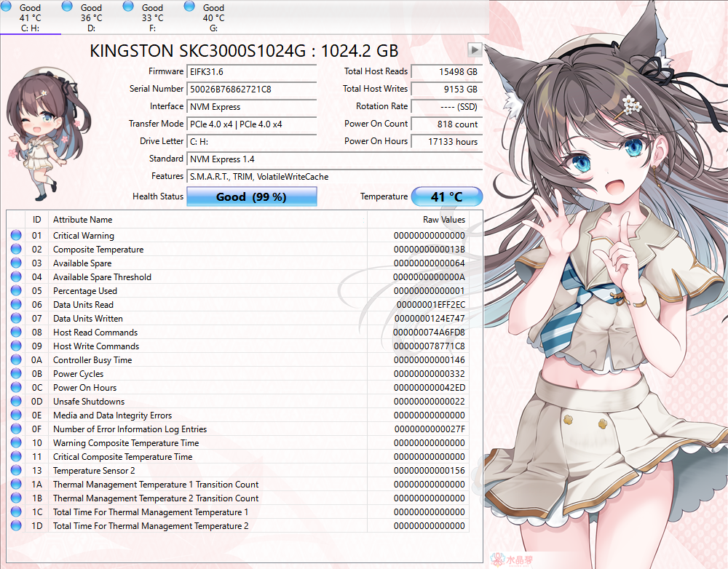Click the status orb for Warning Composite Temperature Time
Image resolution: width=728 pixels, height=569 pixels.
click(x=16, y=443)
